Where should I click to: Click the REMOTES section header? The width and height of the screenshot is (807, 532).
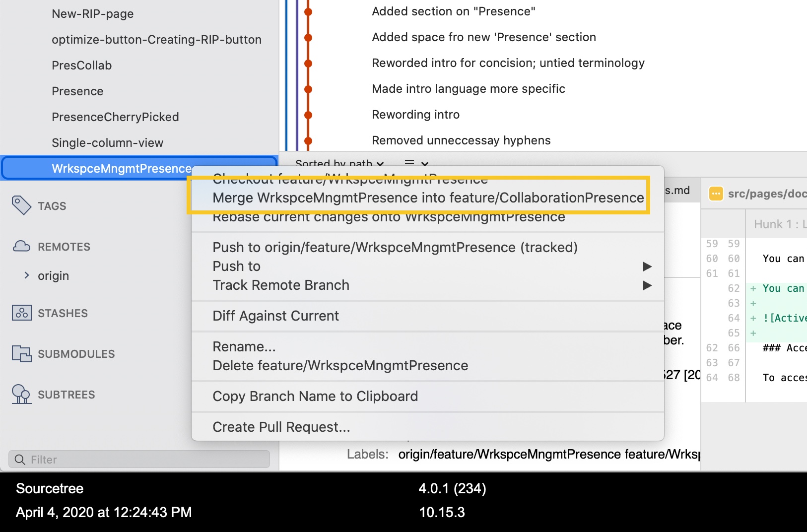tap(64, 247)
